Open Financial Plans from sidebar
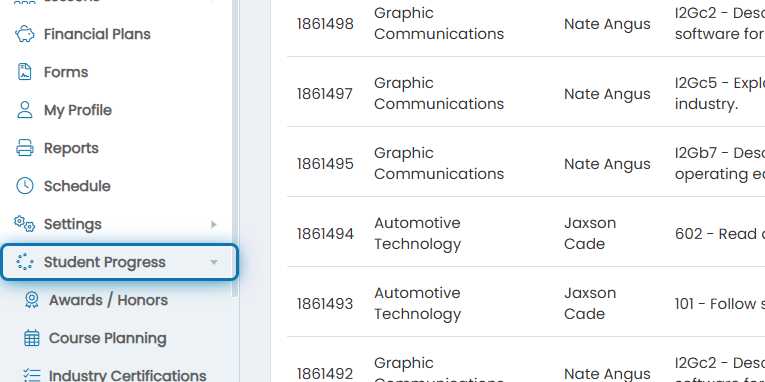Viewport: 765px width, 382px height. (97, 34)
